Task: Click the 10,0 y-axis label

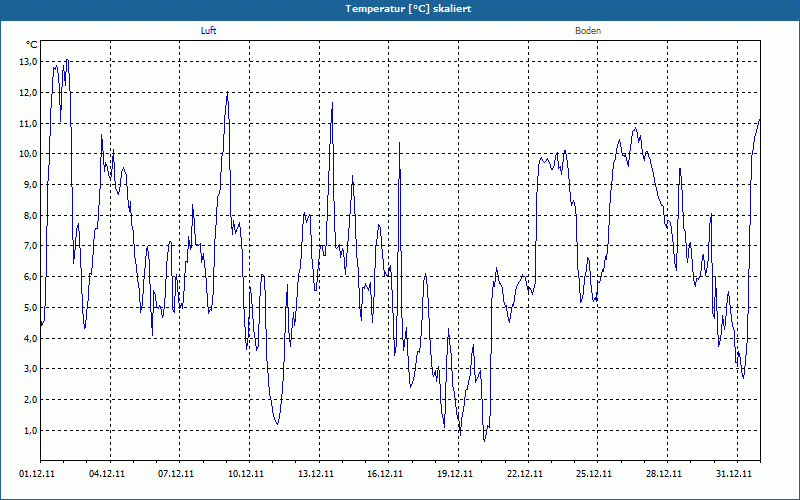Action: coord(29,154)
